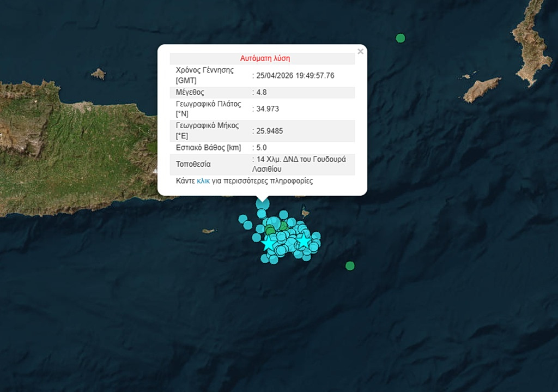Click the Kasos island east of Crete
The height and width of the screenshot is (392, 558).
(482, 89)
